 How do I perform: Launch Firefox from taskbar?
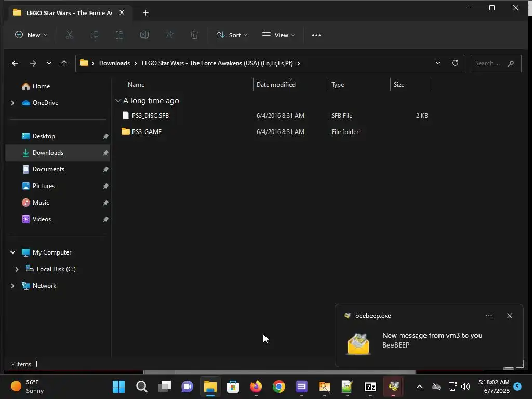point(256,387)
